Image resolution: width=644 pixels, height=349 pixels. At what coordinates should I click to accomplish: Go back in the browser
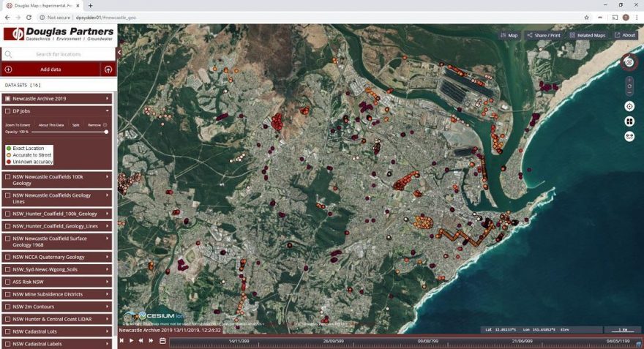(7, 18)
